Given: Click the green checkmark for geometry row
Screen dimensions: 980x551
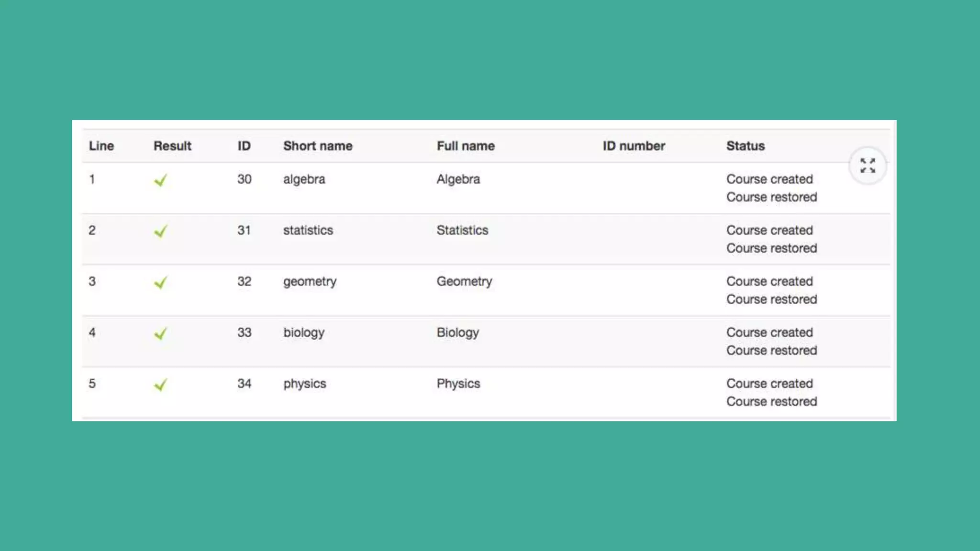Looking at the screenshot, I should (x=161, y=283).
